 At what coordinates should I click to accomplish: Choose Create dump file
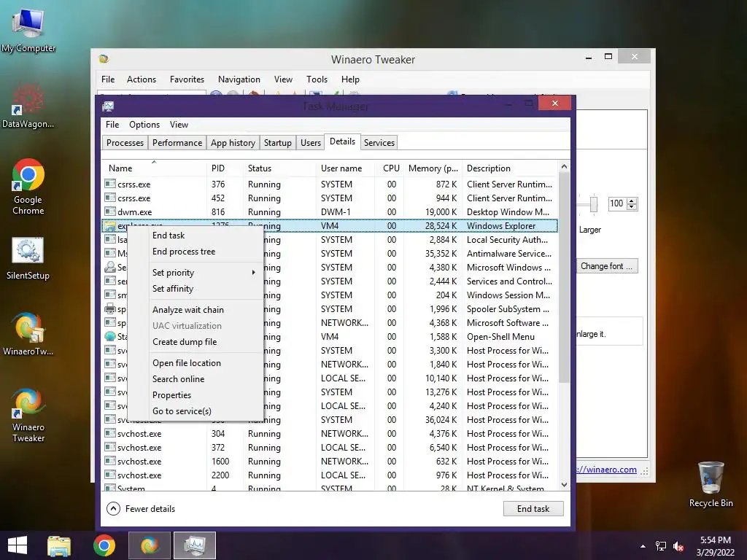pyautogui.click(x=204, y=342)
